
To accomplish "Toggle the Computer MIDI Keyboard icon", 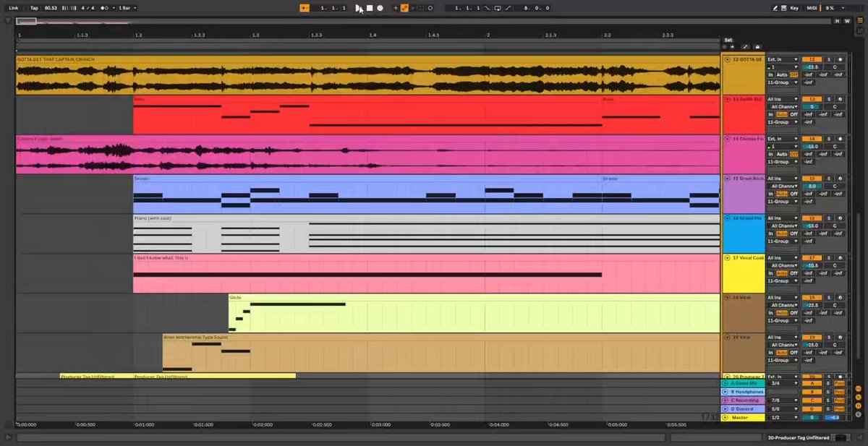I will (784, 8).
